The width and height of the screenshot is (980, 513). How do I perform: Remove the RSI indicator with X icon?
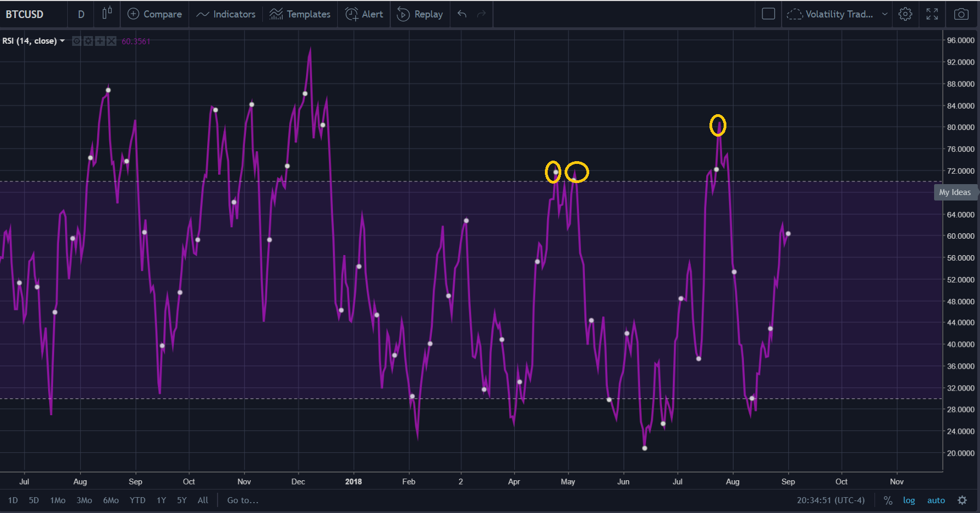112,41
